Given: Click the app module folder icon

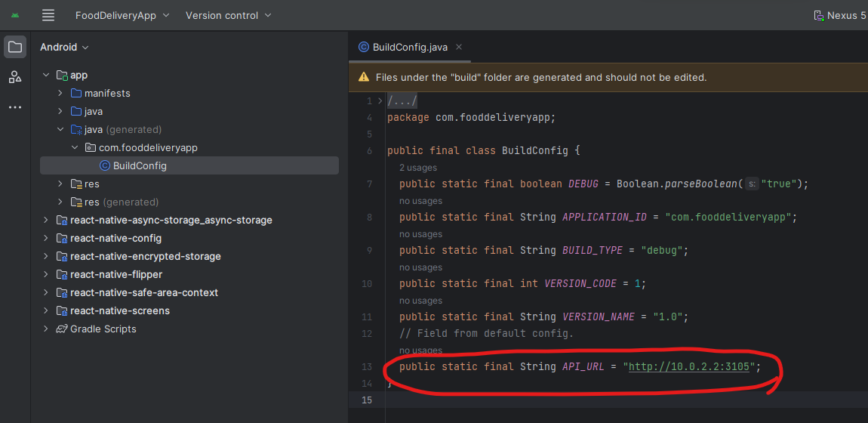Looking at the screenshot, I should click(63, 76).
